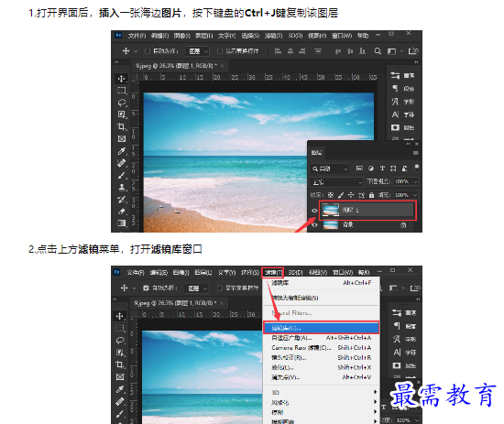The image size is (504, 424).
Task: Select Move tool in step 1 toolbox
Action: [x=122, y=79]
